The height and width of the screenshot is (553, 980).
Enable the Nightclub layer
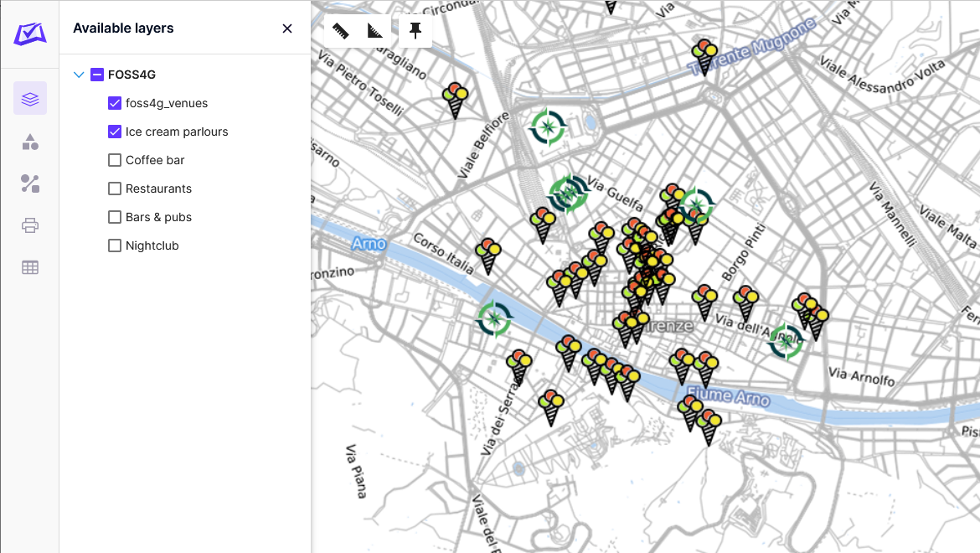[114, 245]
